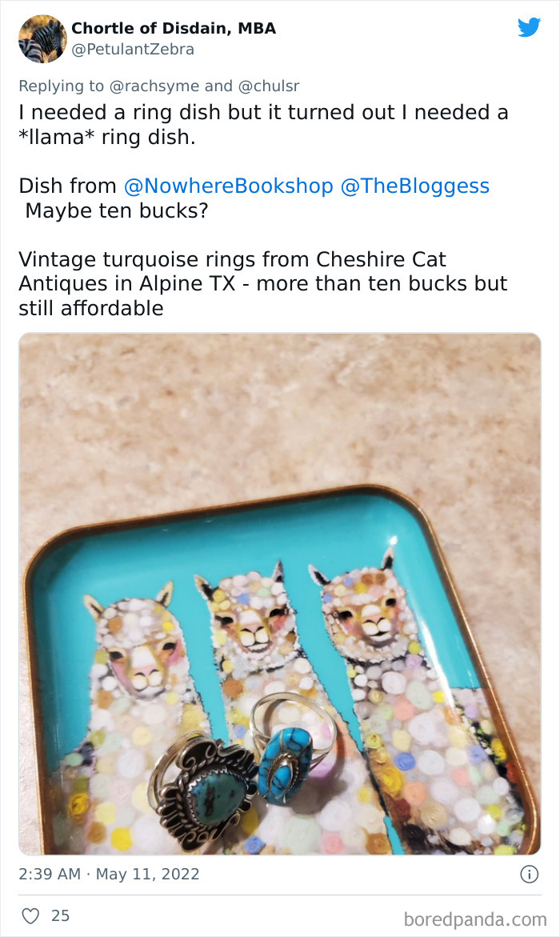Open the zebra profile avatar
This screenshot has height=937, width=560.
coord(42,39)
